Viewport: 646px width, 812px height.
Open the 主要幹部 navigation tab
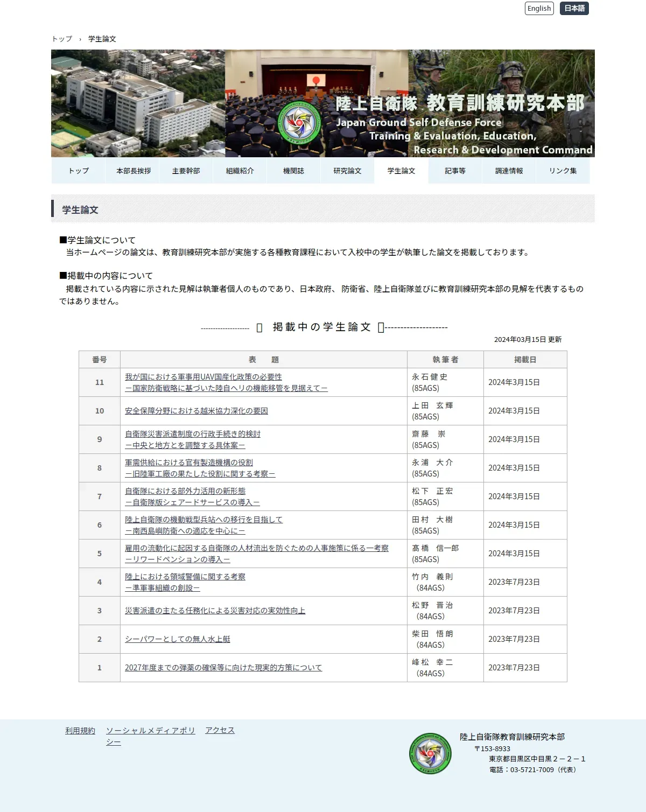click(186, 171)
